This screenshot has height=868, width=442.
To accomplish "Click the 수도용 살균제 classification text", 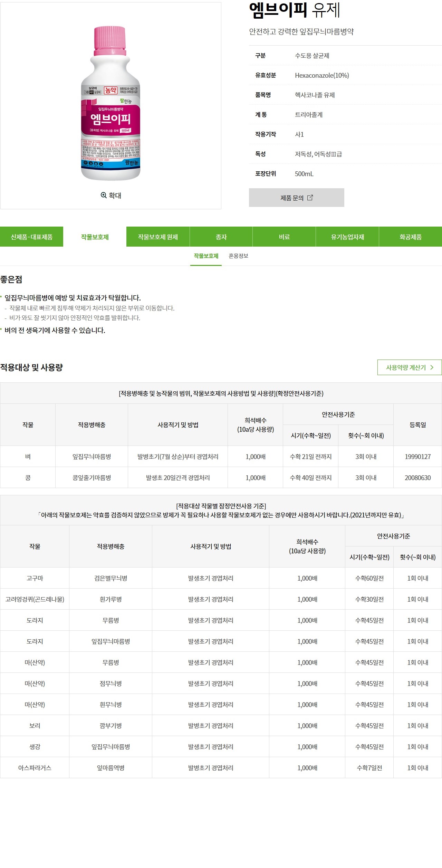I will click(x=312, y=56).
